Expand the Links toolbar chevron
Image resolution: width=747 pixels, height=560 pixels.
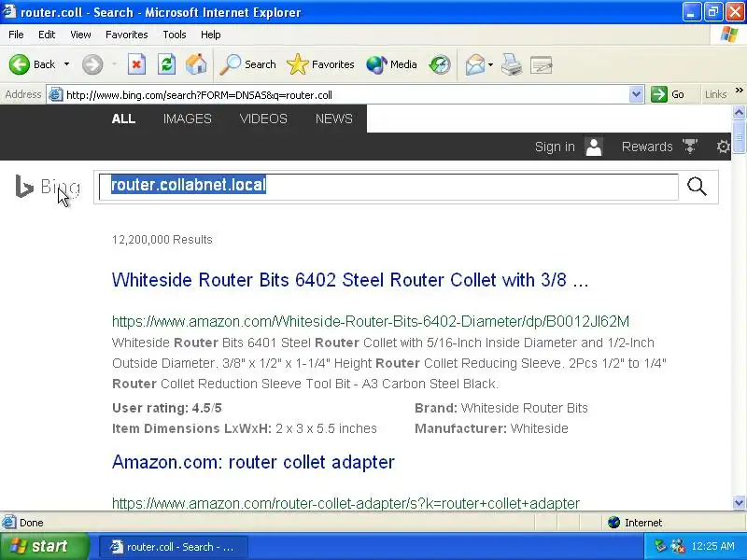(x=739, y=91)
